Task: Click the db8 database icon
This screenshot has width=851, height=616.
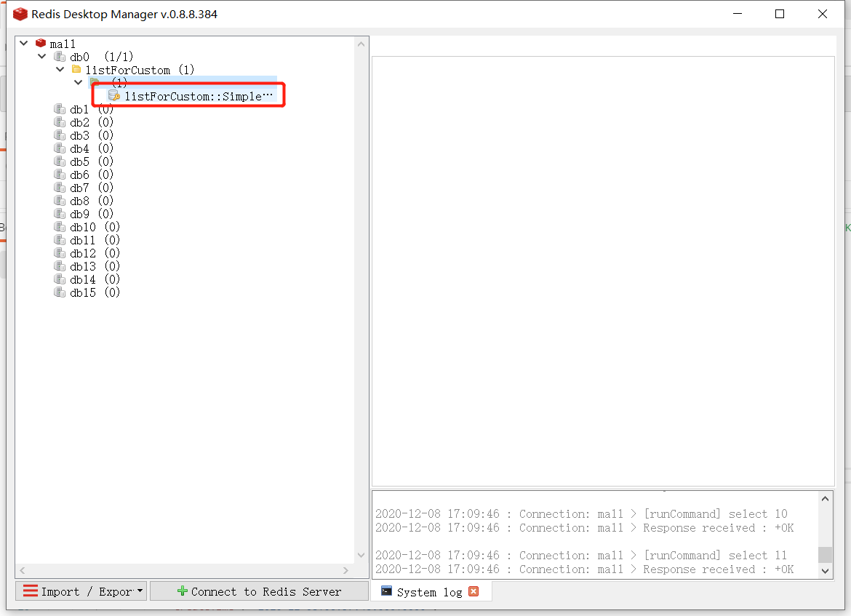Action: [60, 200]
